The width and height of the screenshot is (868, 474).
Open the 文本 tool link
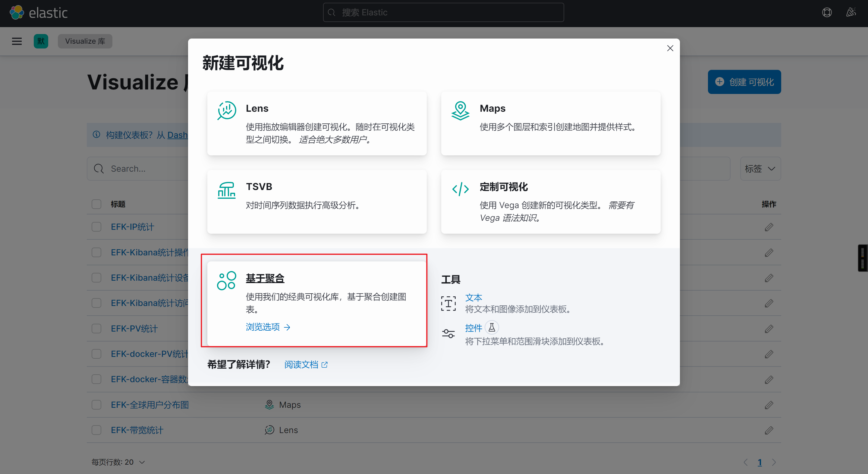473,298
